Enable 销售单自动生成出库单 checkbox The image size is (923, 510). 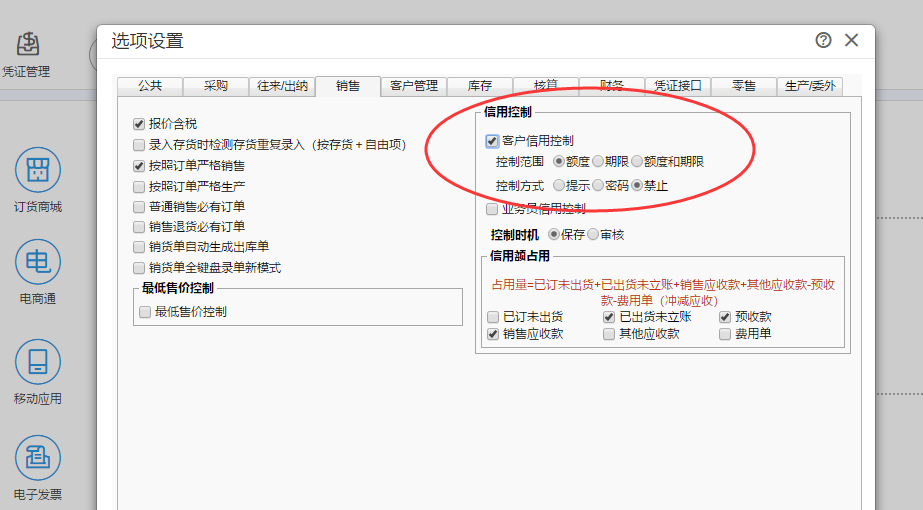coord(140,247)
